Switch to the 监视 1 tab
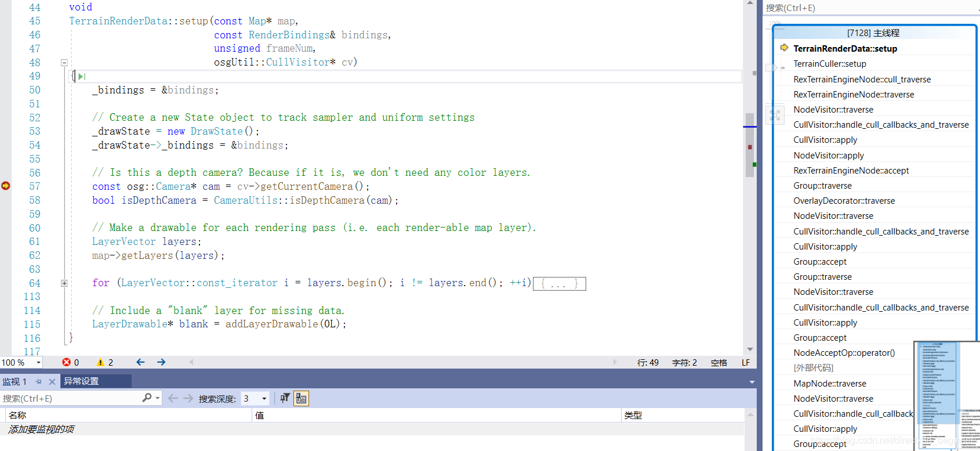The height and width of the screenshot is (451, 980). pyautogui.click(x=14, y=381)
